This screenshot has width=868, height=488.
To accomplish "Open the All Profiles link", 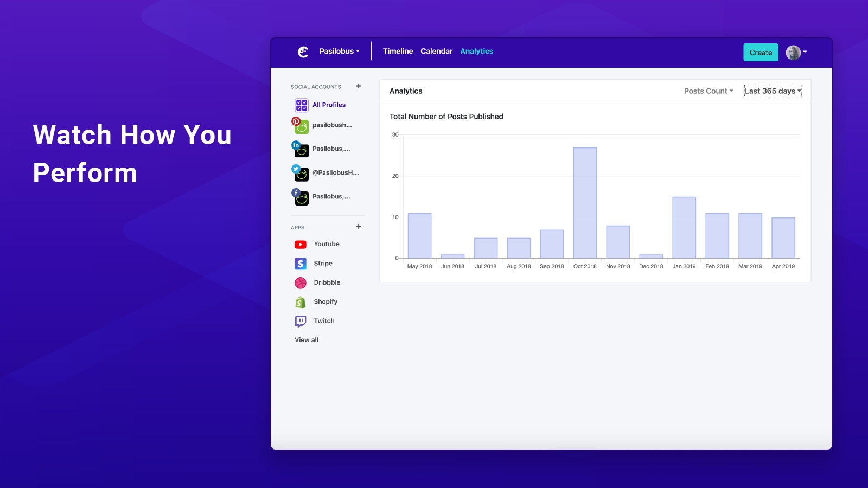I will coord(329,105).
